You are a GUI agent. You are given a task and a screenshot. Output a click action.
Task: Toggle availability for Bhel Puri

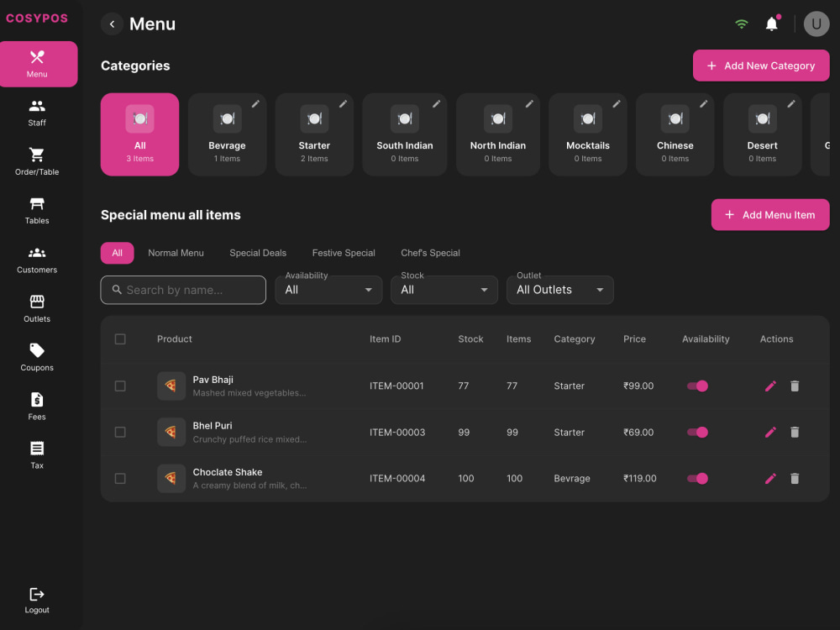(697, 432)
